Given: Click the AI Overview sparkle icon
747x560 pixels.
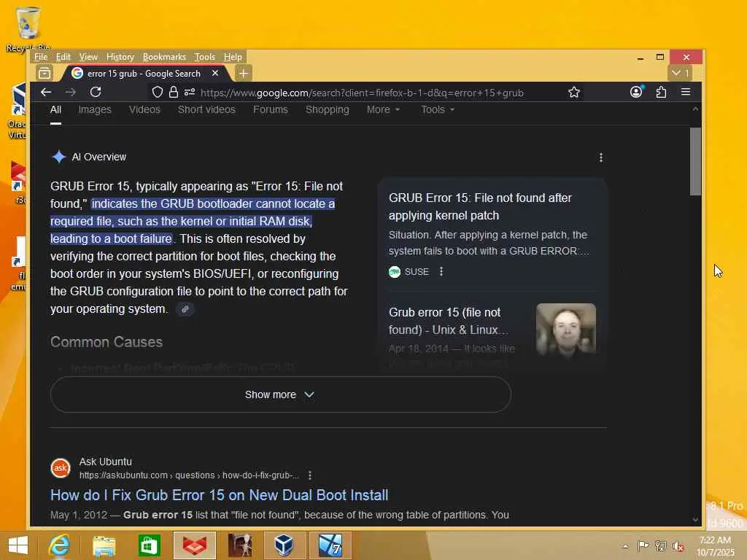Looking at the screenshot, I should (58, 157).
